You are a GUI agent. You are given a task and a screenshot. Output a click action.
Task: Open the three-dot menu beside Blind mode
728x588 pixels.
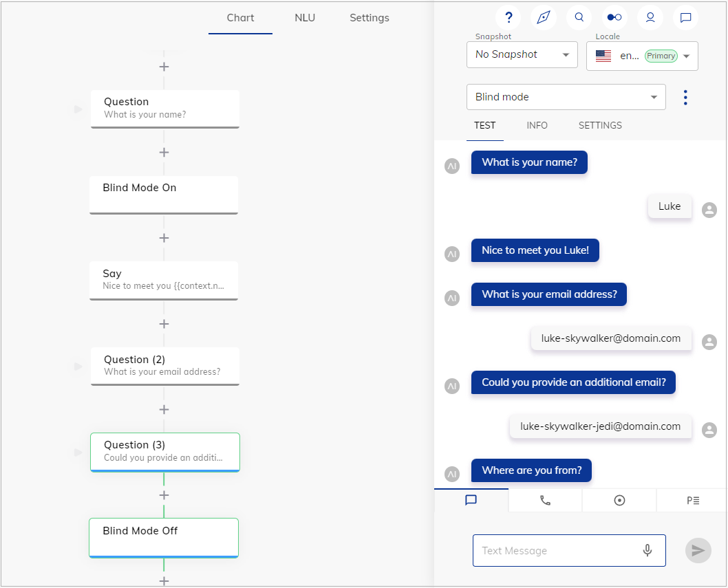[685, 97]
